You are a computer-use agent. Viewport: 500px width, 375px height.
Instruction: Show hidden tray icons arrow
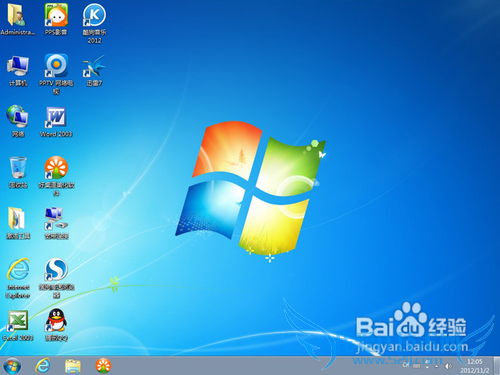pyautogui.click(x=437, y=366)
